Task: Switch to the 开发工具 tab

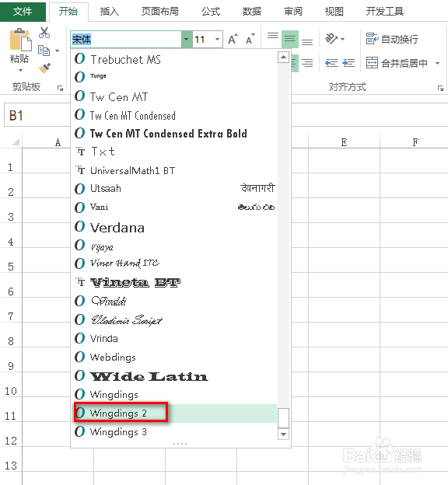Action: (384, 12)
